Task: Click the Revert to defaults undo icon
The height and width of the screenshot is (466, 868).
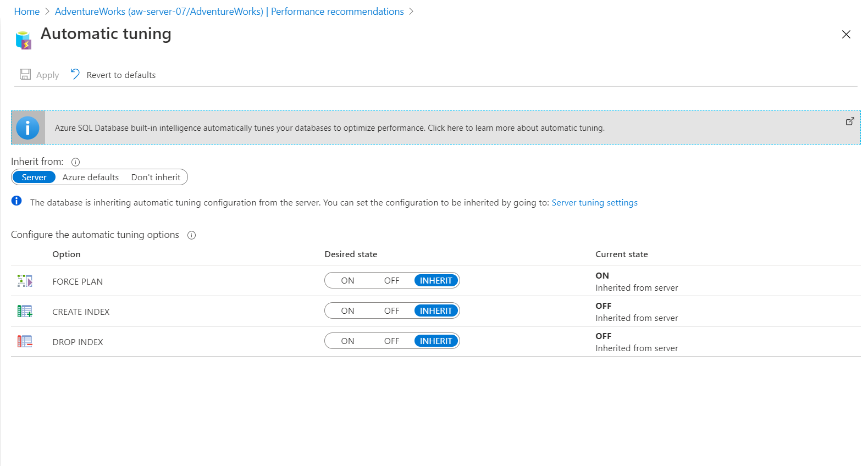Action: [75, 74]
